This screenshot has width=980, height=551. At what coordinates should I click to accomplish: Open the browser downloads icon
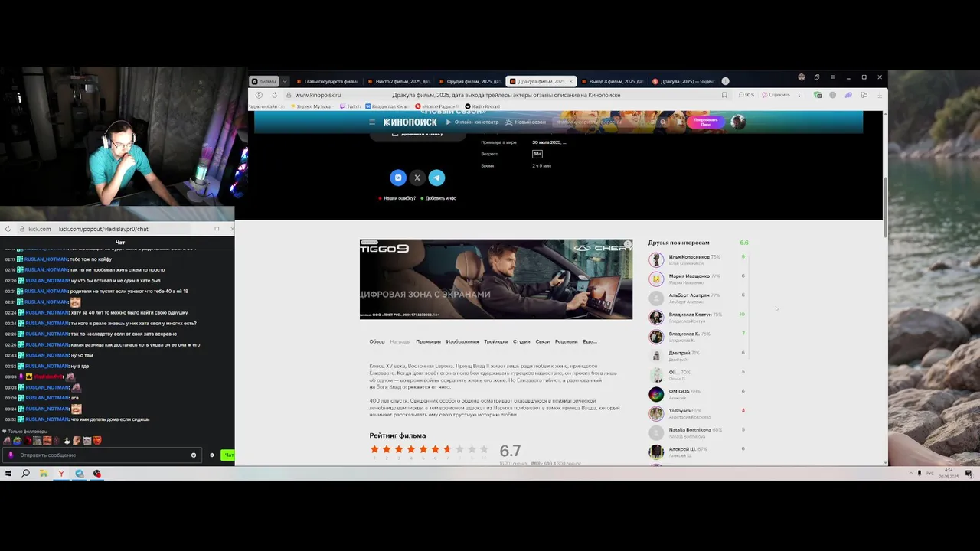[x=878, y=95]
